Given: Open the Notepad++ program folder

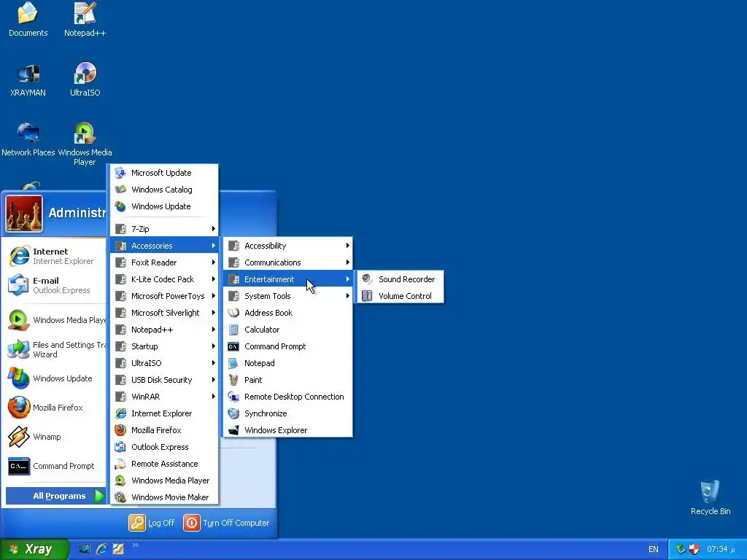Looking at the screenshot, I should 164,330.
